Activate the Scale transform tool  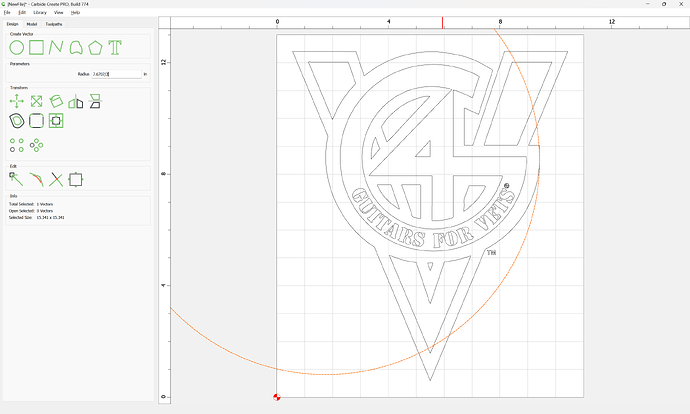[x=37, y=101]
